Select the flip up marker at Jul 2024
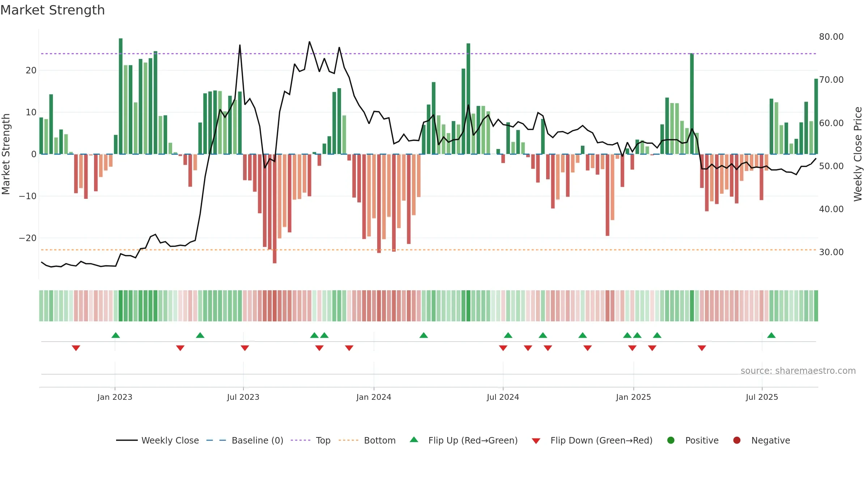This screenshot has width=868, height=488. tap(508, 335)
